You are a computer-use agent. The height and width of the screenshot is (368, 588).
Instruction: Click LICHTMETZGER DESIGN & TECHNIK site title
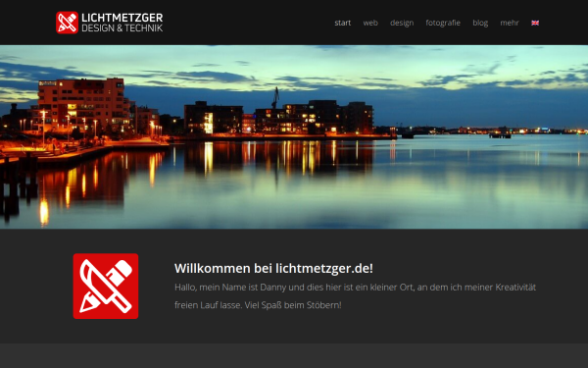click(122, 23)
